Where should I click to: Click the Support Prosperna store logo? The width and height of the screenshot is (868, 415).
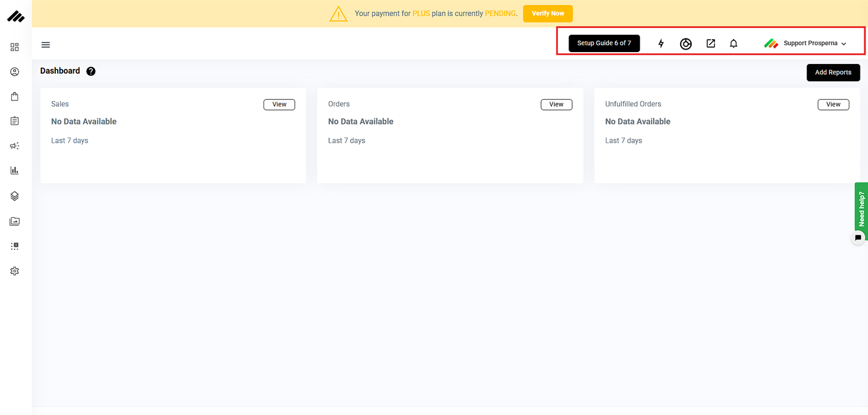(771, 43)
